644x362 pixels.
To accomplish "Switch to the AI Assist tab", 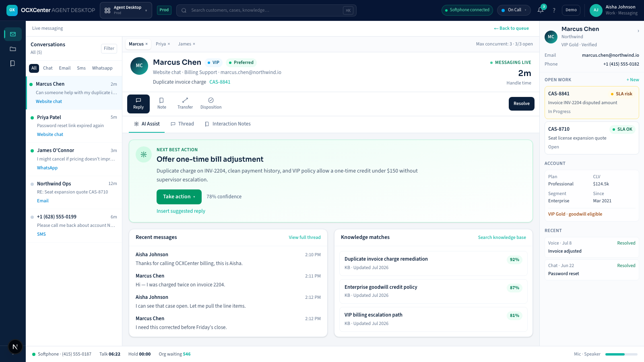I will click(x=147, y=124).
